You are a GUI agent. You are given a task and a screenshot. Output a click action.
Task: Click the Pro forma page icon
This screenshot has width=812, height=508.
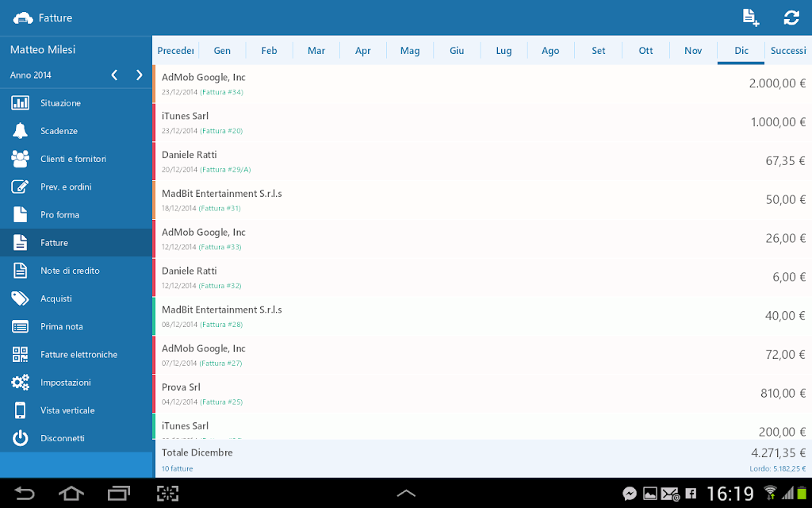click(20, 214)
